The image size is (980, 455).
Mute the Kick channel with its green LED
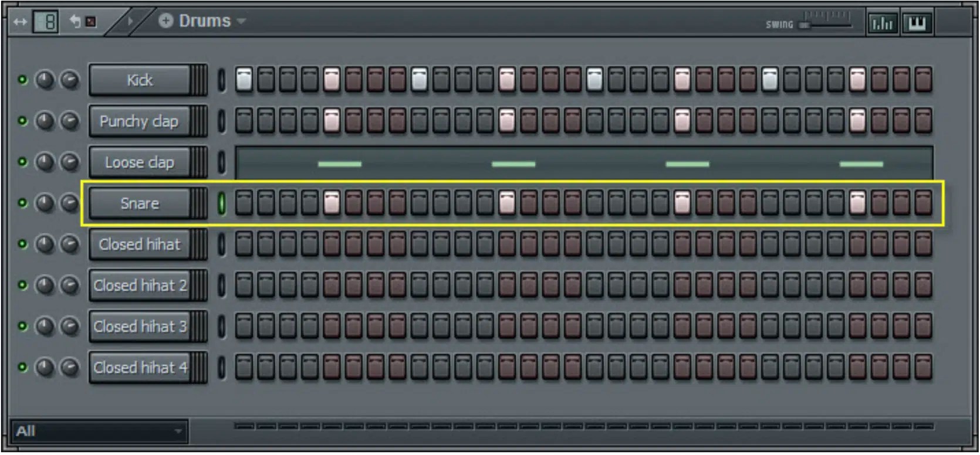[22, 80]
